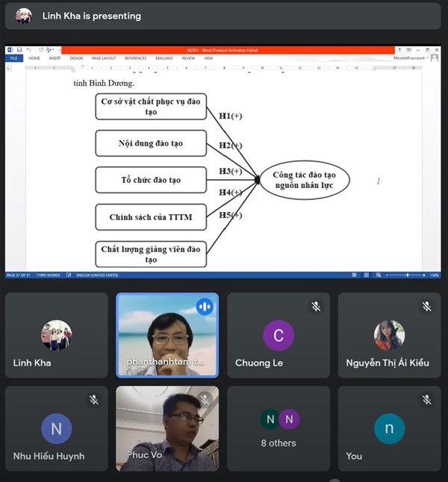Open the PAGE LAYOUT ribbon tab

point(104,57)
